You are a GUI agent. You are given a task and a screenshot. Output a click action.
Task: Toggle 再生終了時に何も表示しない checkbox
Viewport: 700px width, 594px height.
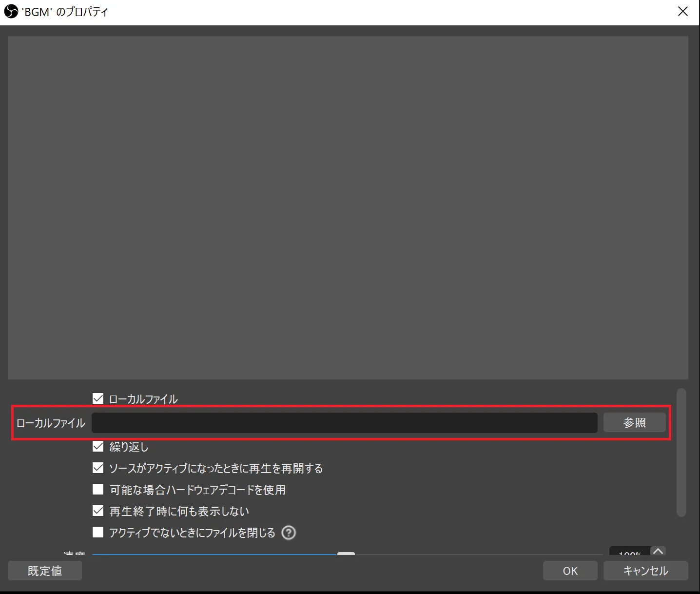98,511
